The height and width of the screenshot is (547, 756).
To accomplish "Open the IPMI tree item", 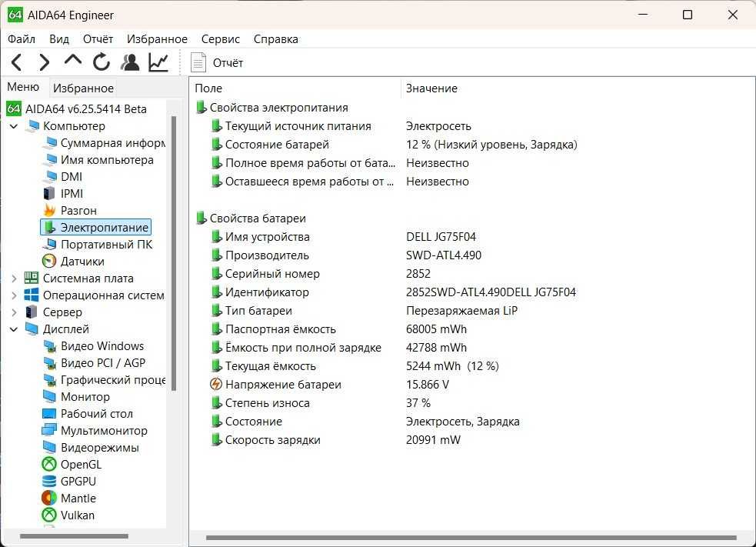I will (62, 194).
